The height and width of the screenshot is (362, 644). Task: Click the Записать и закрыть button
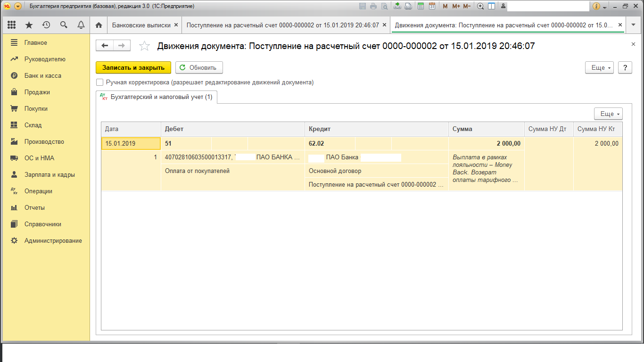[133, 67]
